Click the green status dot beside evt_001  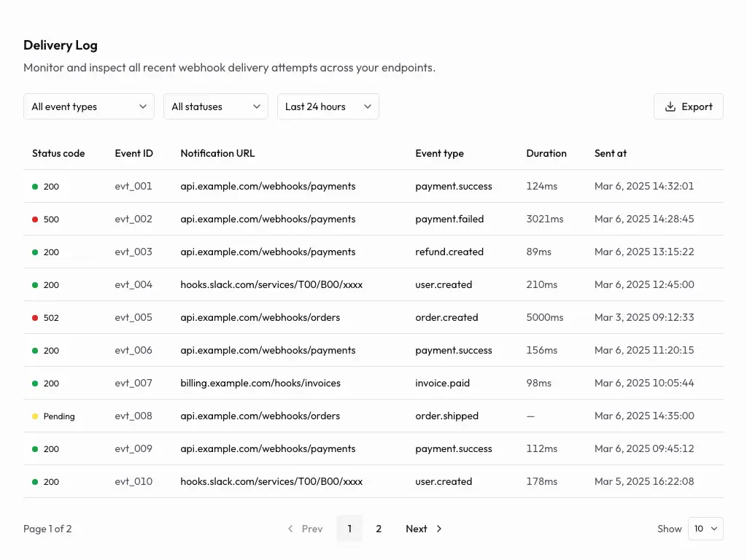coord(34,186)
